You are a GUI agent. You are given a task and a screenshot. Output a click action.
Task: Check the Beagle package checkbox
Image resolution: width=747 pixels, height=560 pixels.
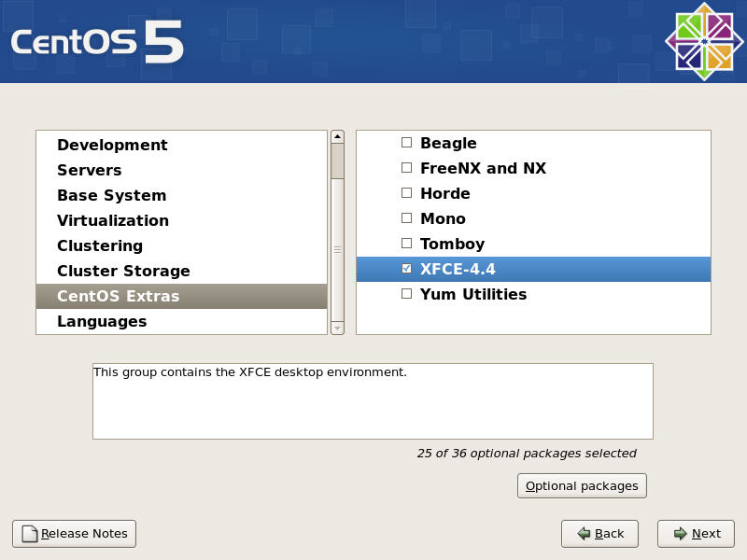(406, 143)
